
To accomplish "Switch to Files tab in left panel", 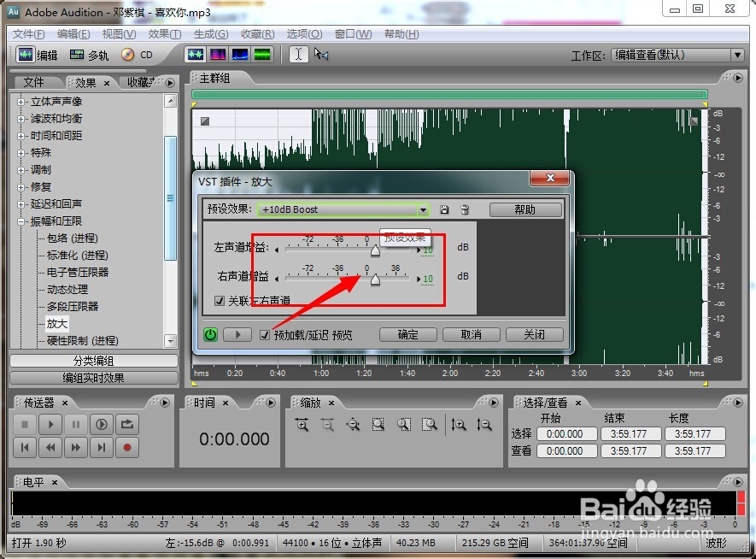I will click(x=34, y=82).
